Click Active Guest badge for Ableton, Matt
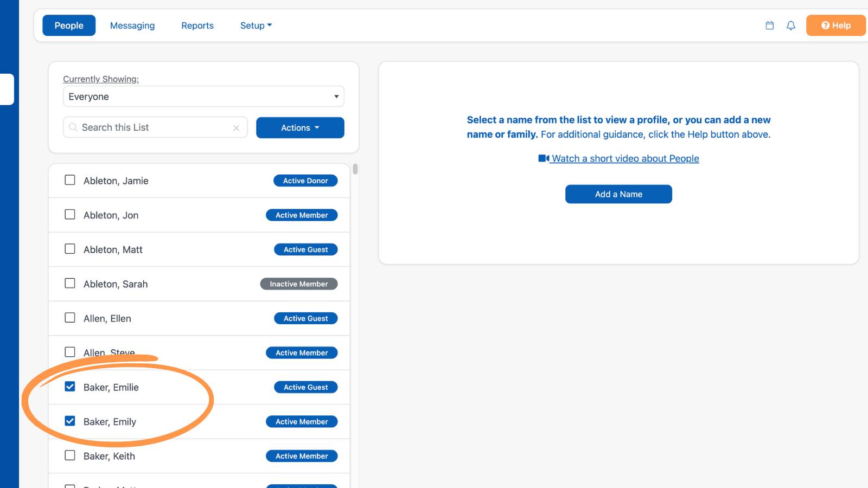The height and width of the screenshot is (488, 868). pos(306,249)
